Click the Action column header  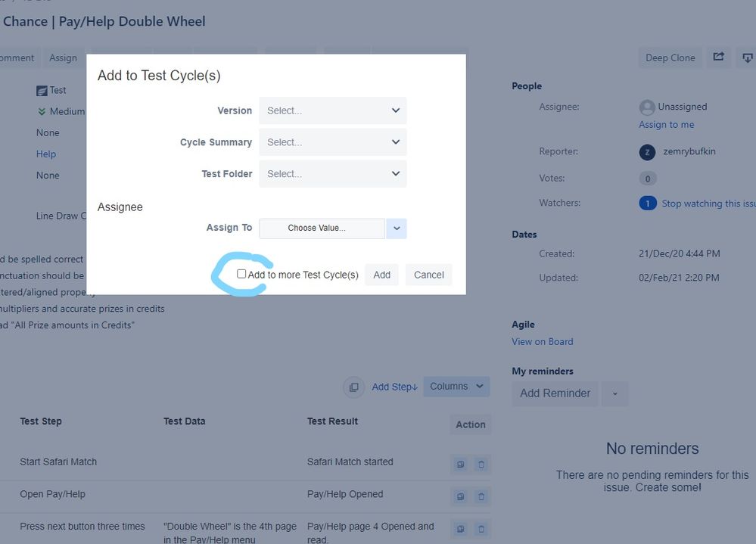point(471,424)
